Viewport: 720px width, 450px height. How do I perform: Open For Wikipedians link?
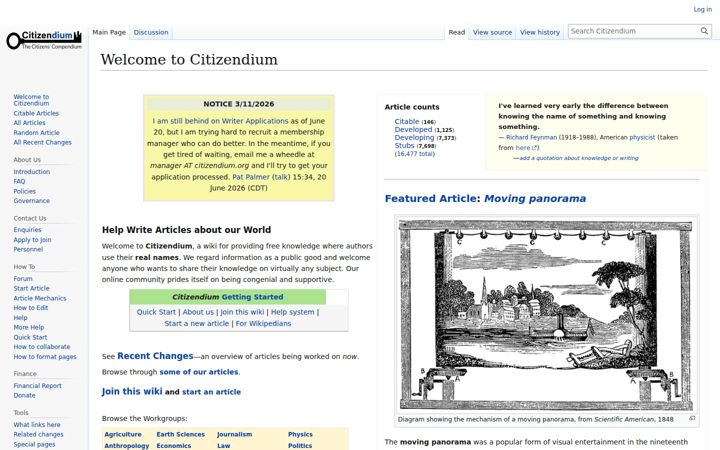pos(264,324)
